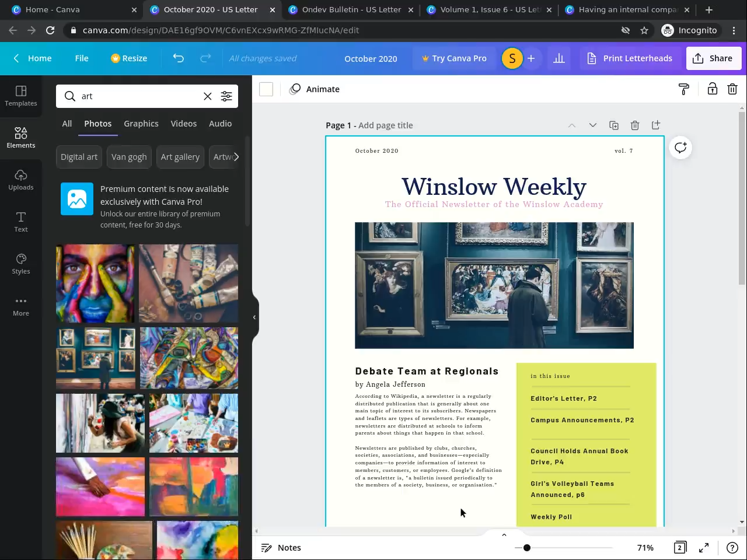Filter by Digital art suggestion
747x560 pixels.
79,157
